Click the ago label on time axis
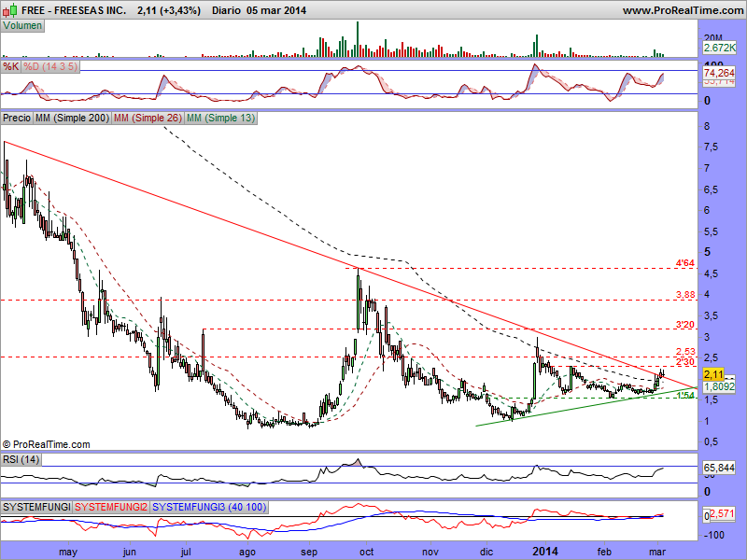The height and width of the screenshot is (560, 747). click(247, 552)
